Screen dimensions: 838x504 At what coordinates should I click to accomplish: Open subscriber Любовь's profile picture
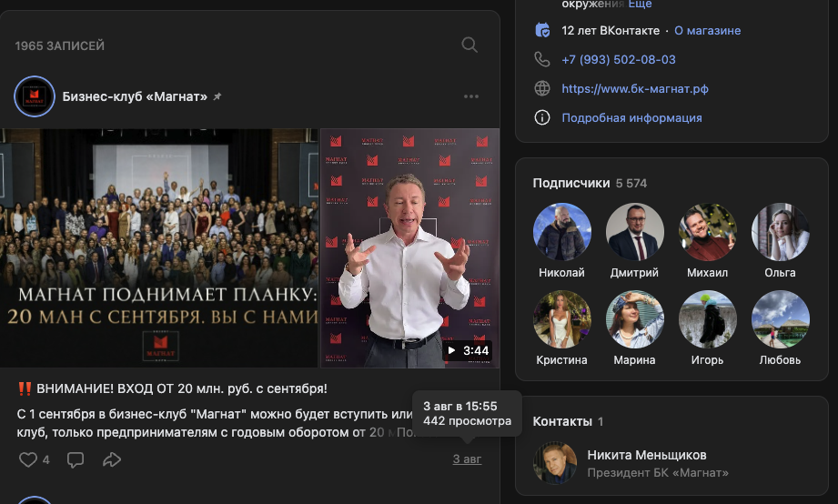point(781,319)
